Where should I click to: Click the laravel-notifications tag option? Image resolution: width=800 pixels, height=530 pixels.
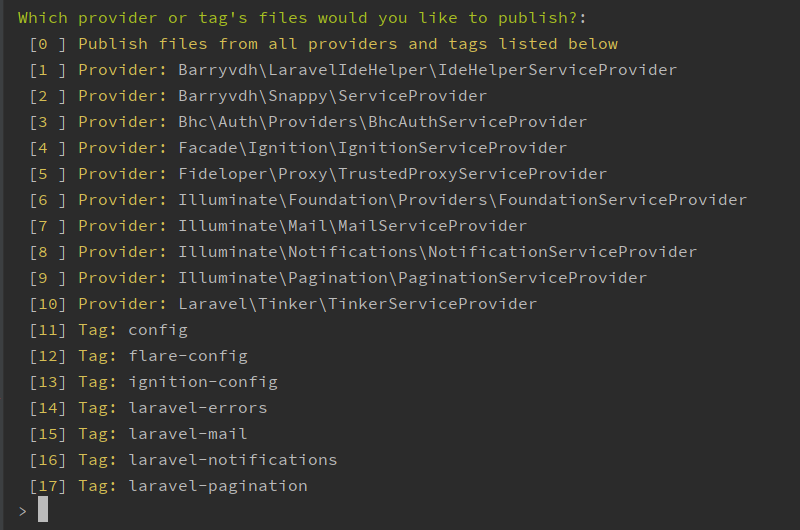pos(207,460)
